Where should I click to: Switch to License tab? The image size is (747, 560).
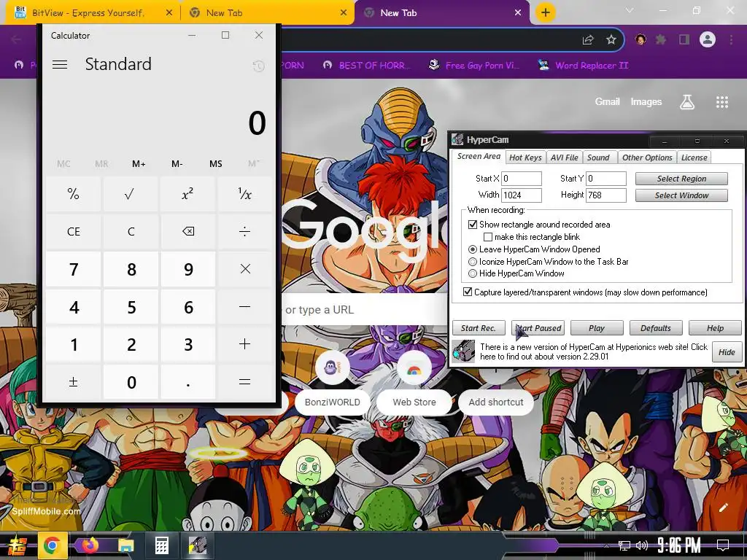point(694,157)
